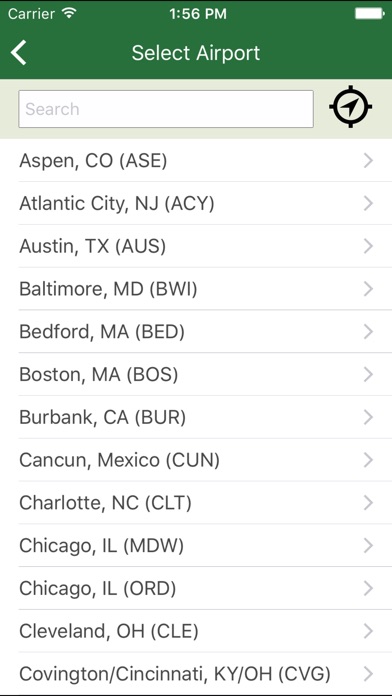Open chevron next to Aspen, CO (ASE)

click(368, 161)
